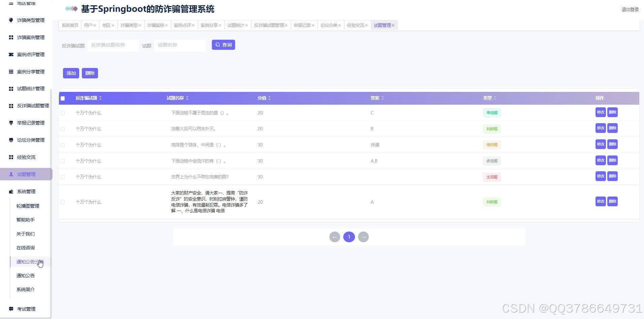The width and height of the screenshot is (644, 319).
Task: Select the checkbox of the 主观题 row
Action: pyautogui.click(x=63, y=177)
